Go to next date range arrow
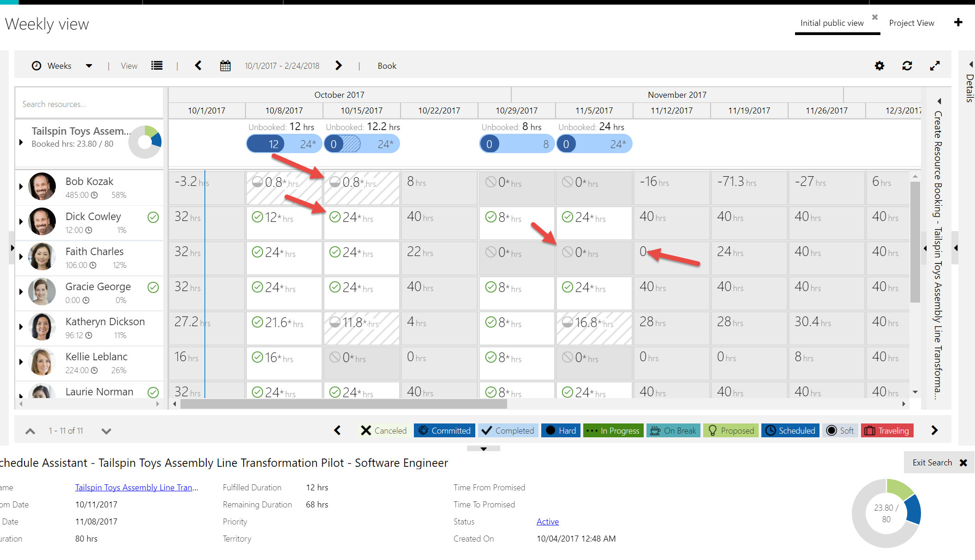This screenshot has width=975, height=560. pos(339,66)
